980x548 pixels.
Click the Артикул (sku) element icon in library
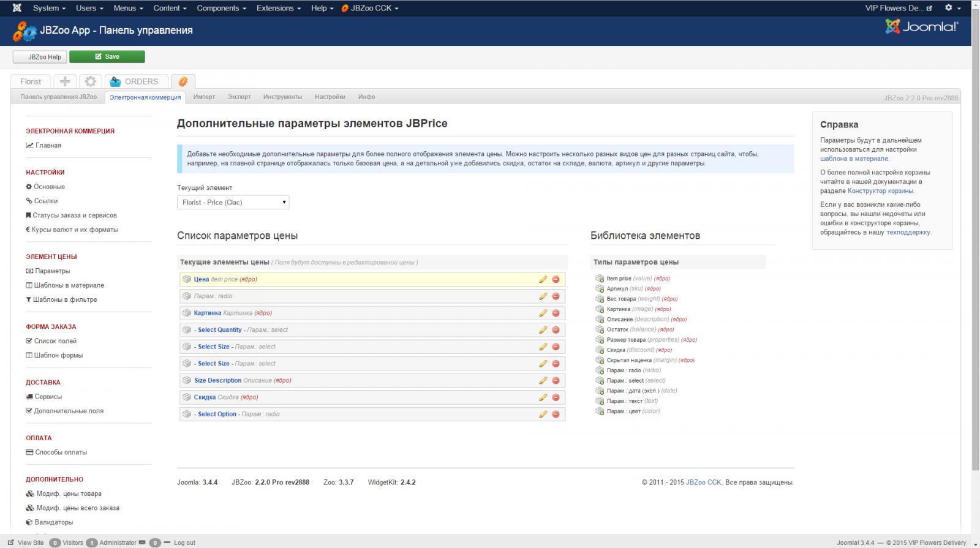click(600, 288)
